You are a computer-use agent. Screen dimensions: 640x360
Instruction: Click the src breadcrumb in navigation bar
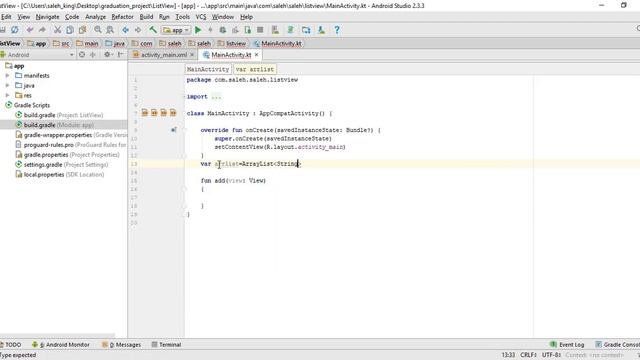[61, 43]
